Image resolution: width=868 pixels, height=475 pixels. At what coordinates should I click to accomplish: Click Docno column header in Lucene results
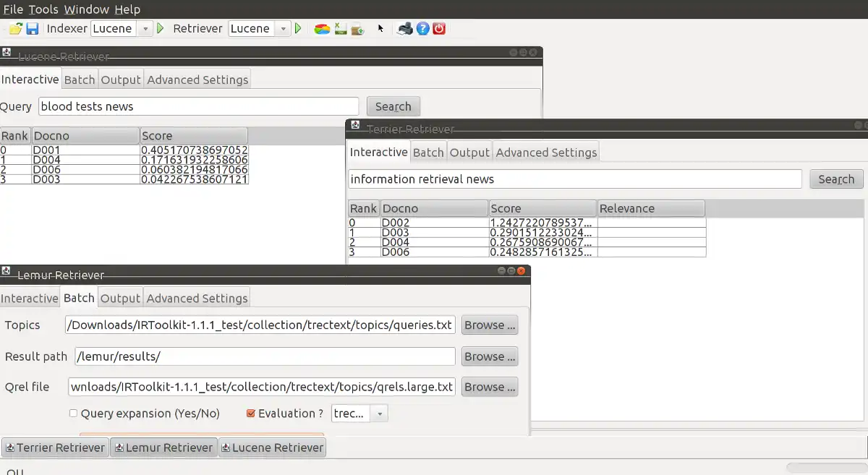[x=85, y=136]
